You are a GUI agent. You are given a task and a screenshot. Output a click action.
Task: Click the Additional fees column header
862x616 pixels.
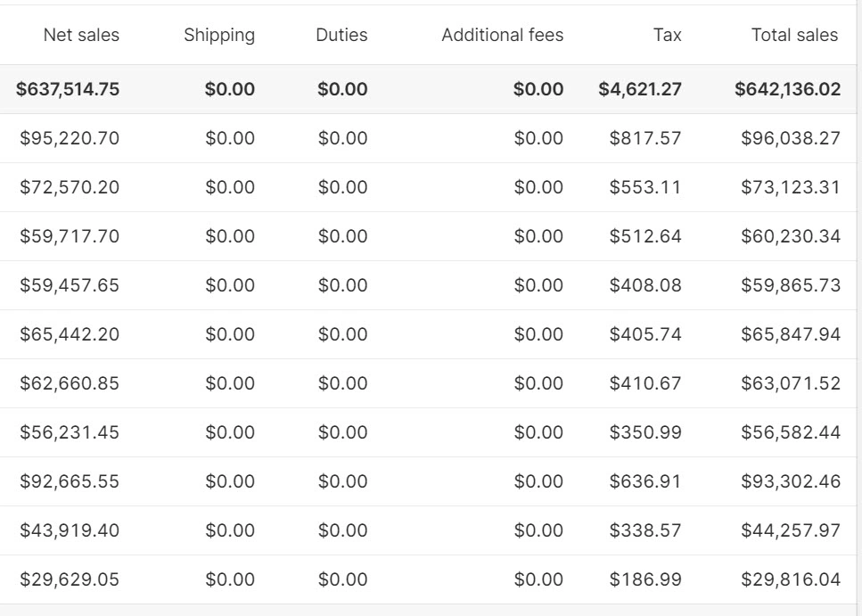tap(503, 36)
